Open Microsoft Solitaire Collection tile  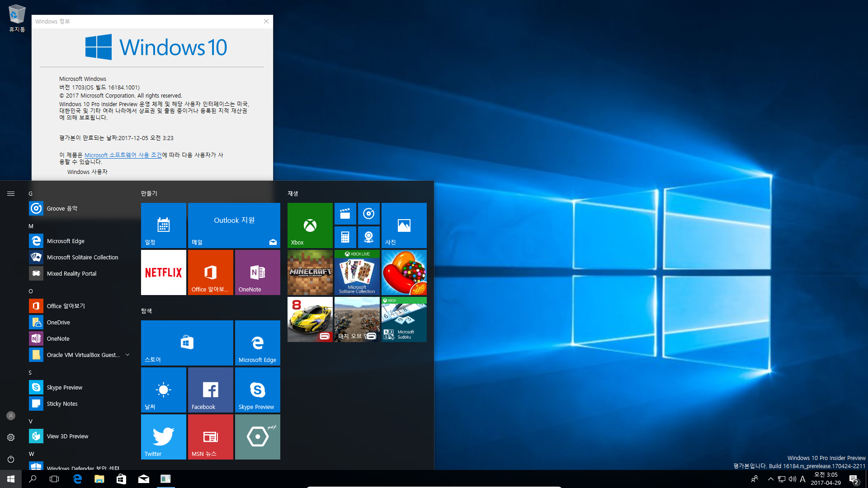pos(357,272)
